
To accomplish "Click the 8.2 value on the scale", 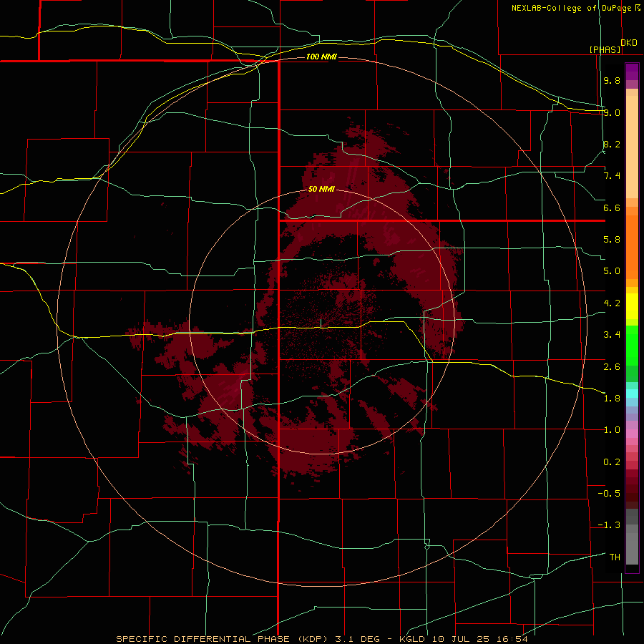I will 612,144.
